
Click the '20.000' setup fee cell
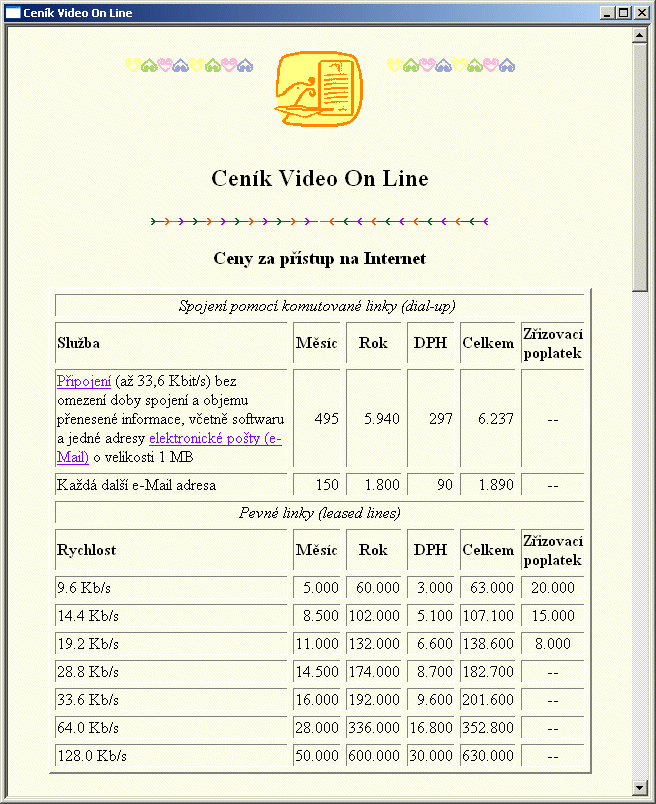click(553, 588)
